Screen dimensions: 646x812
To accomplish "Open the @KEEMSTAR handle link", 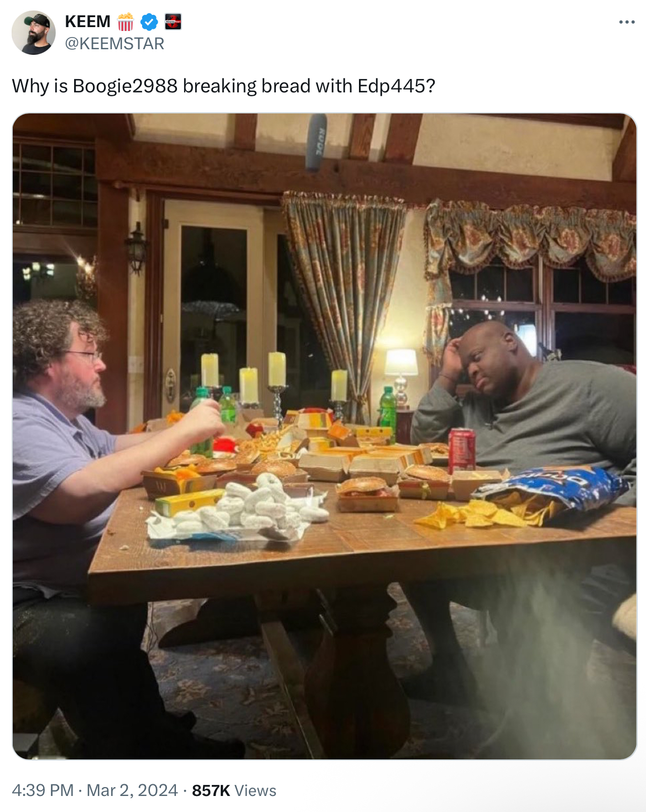I will click(x=114, y=44).
